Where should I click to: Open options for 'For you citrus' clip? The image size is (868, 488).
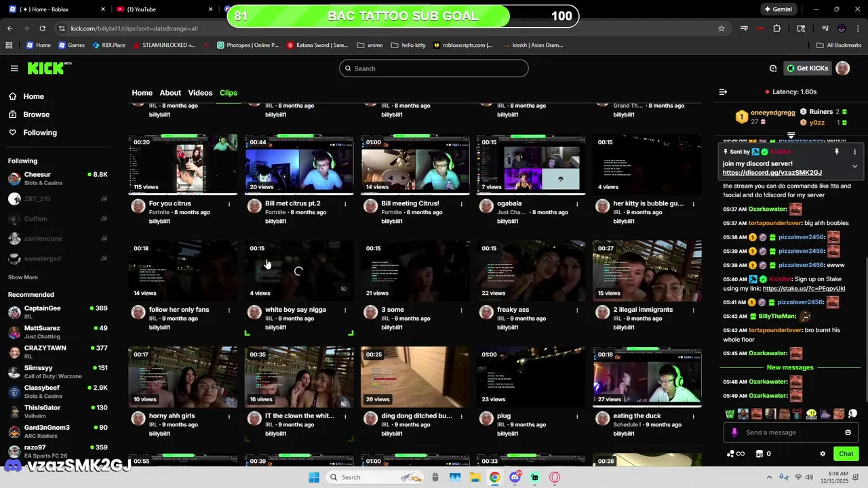point(229,204)
